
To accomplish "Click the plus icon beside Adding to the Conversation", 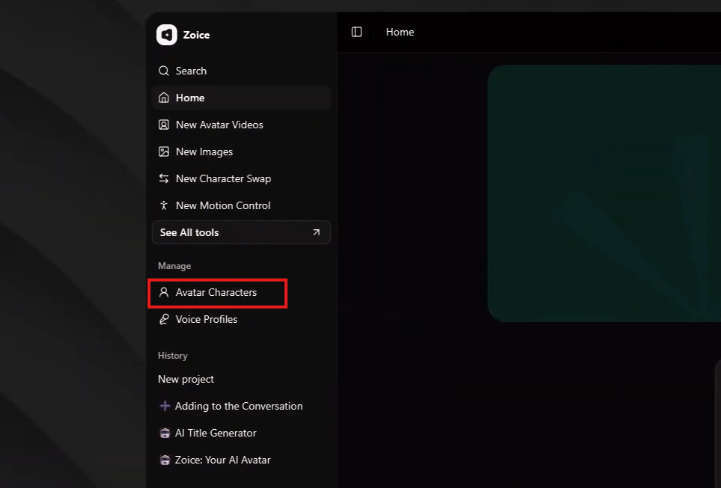I will point(164,406).
